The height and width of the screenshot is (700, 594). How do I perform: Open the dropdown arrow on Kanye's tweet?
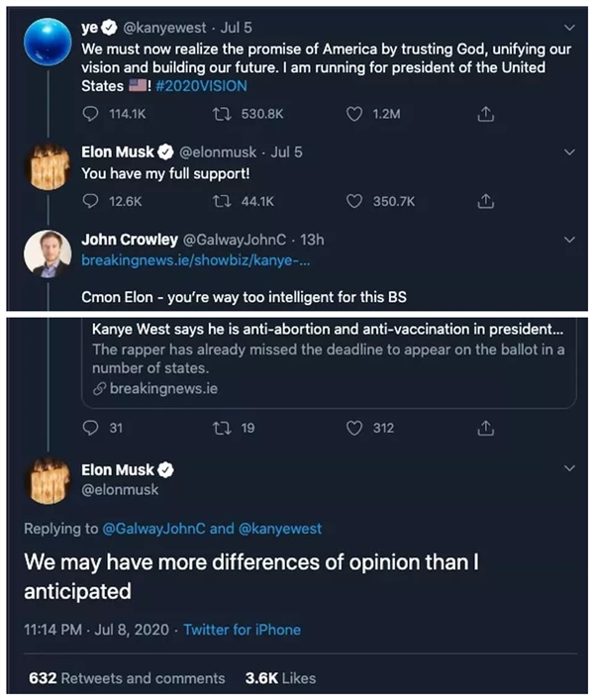click(568, 27)
